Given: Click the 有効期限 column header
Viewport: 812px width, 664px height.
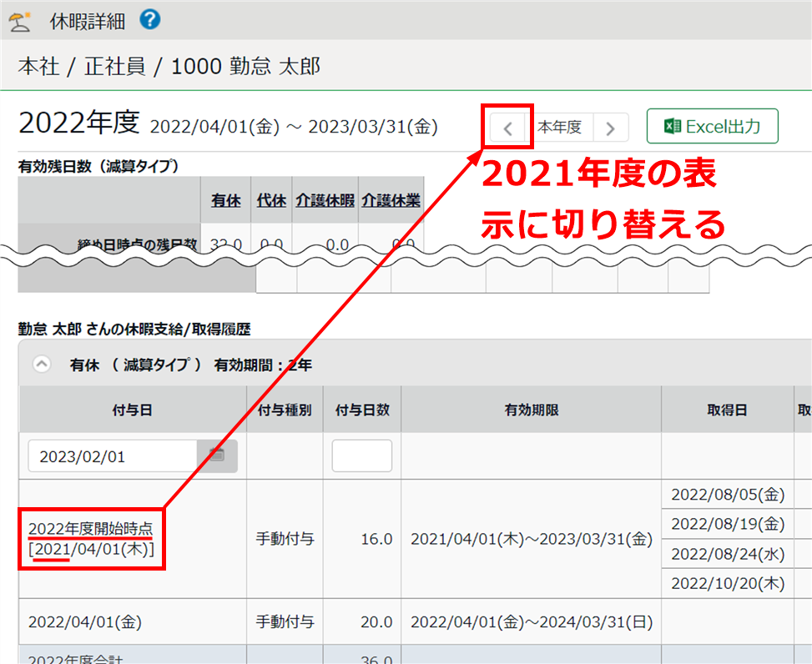Looking at the screenshot, I should tap(531, 410).
